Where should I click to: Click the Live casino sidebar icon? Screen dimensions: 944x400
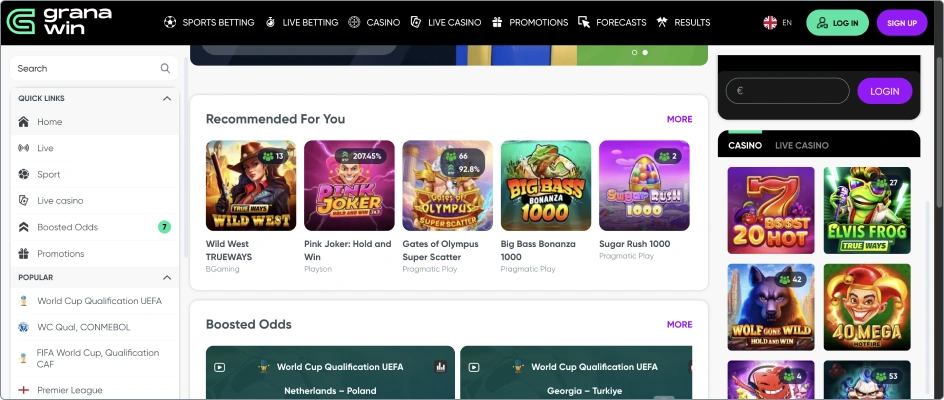click(x=23, y=201)
